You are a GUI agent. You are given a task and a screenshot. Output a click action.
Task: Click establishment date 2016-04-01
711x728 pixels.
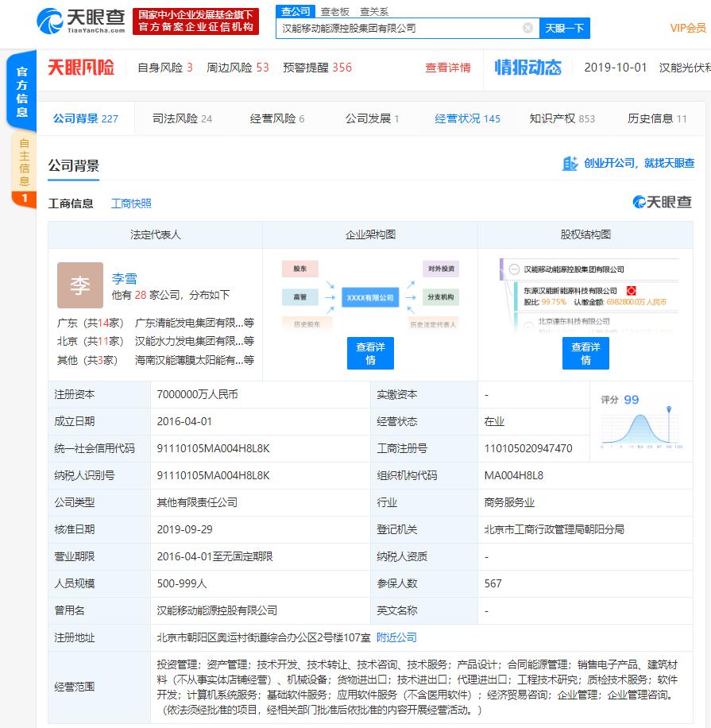(184, 421)
